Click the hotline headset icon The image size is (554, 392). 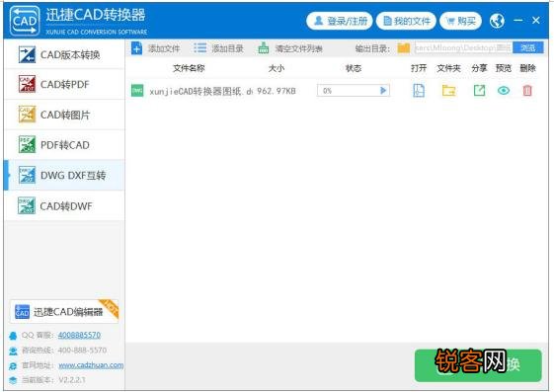[13, 351]
